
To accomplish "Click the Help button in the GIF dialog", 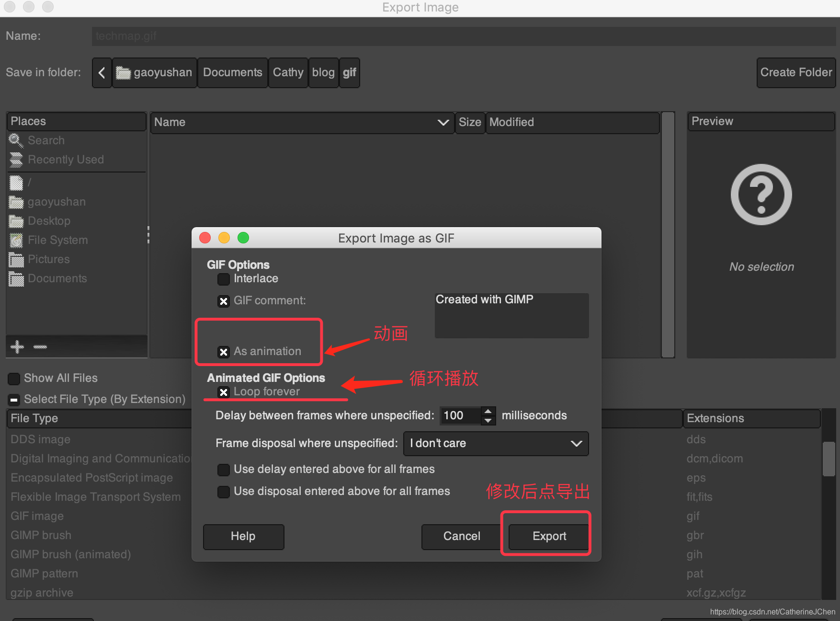I will [243, 536].
